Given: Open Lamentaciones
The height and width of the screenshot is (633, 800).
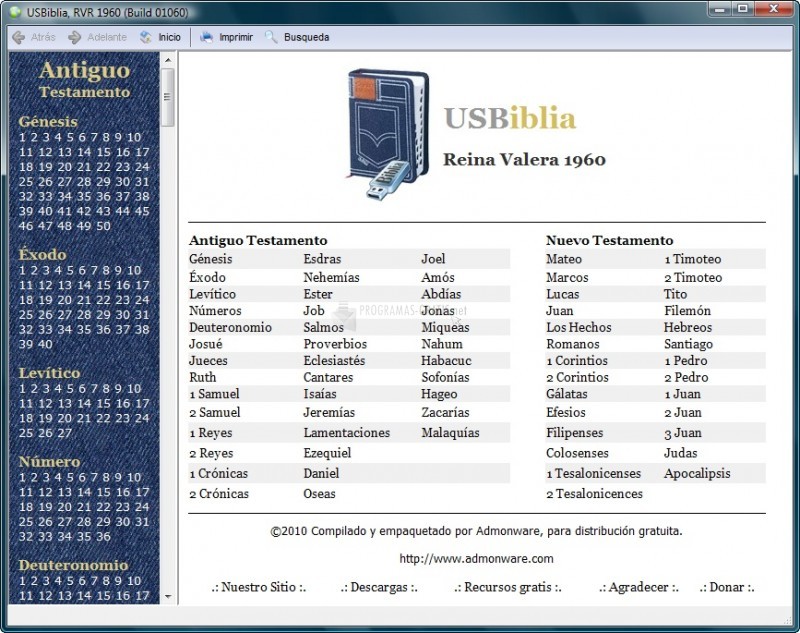Looking at the screenshot, I should tap(346, 433).
